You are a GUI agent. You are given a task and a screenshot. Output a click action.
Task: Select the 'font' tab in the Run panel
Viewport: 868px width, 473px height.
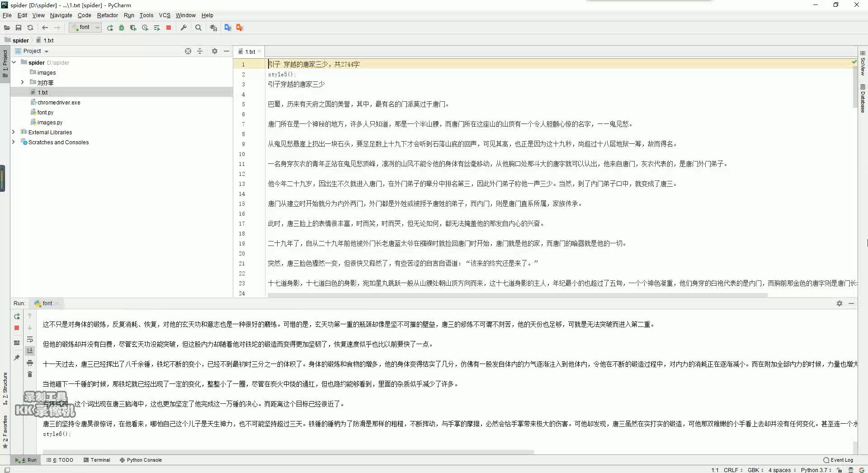pyautogui.click(x=47, y=303)
